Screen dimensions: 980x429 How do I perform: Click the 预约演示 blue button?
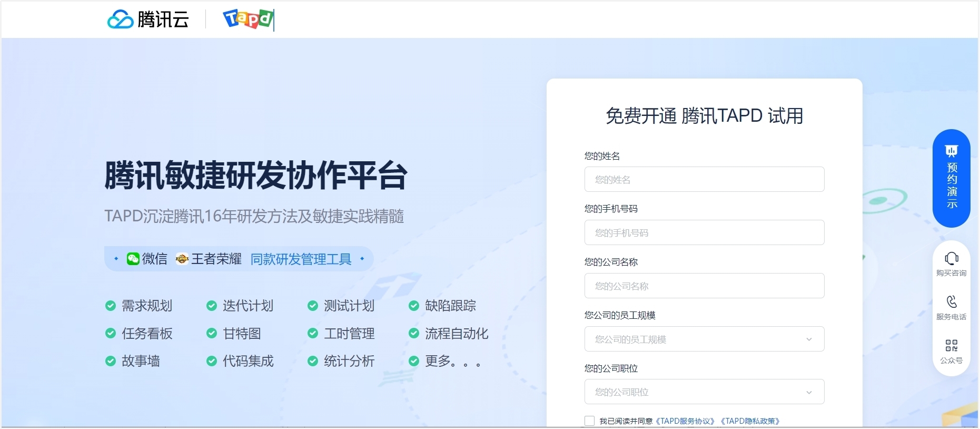click(952, 178)
